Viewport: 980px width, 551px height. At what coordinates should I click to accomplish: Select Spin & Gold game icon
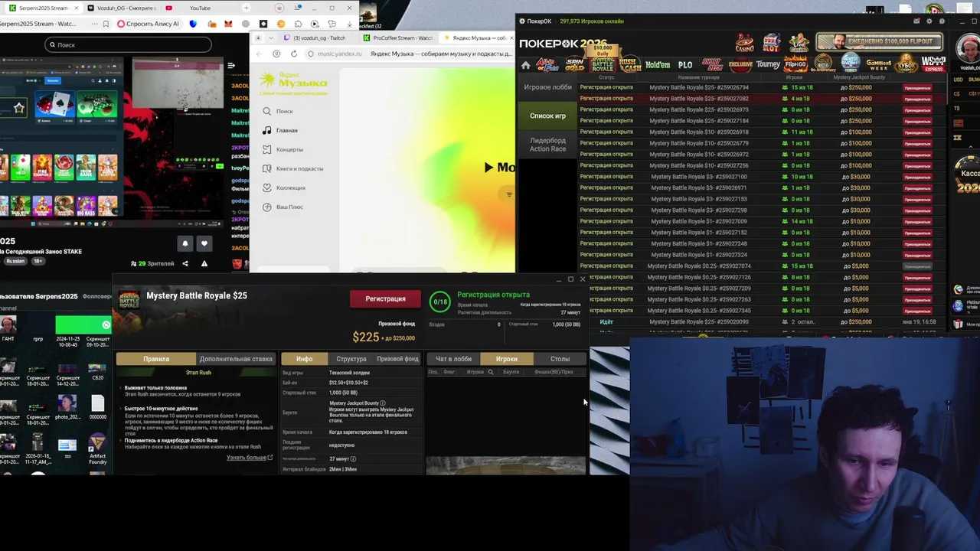[574, 64]
